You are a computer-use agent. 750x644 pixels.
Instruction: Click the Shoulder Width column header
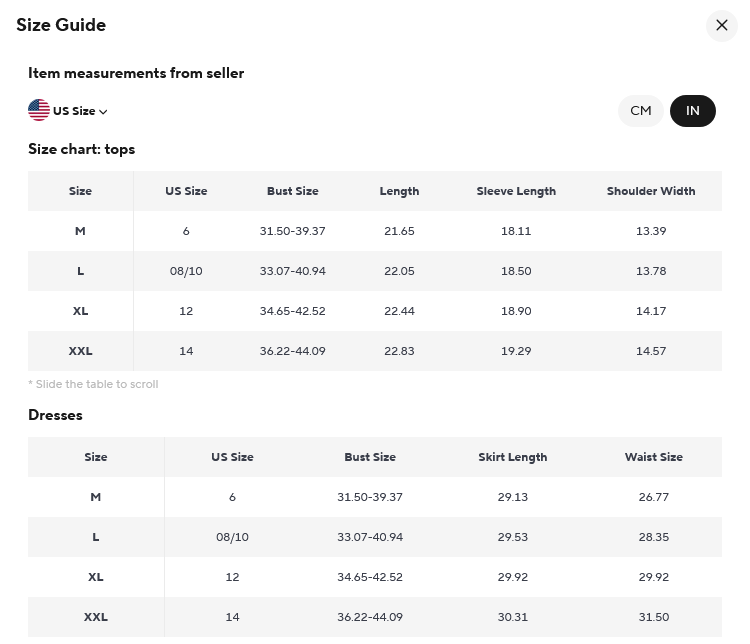coord(651,191)
